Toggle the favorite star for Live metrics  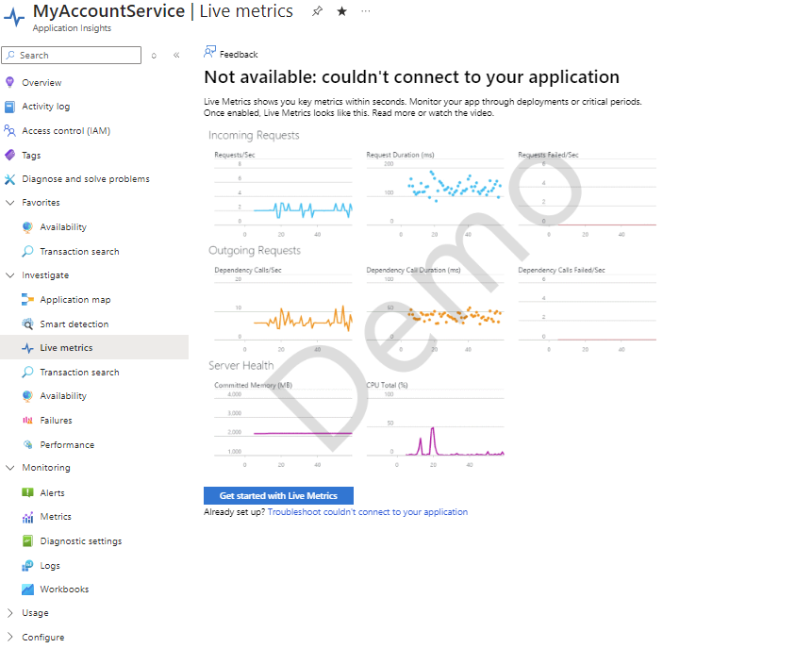[341, 11]
